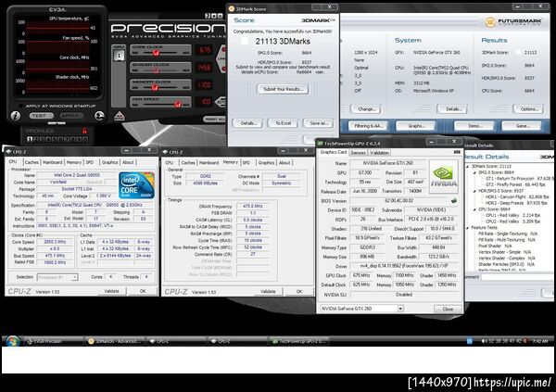Click Close button in GPU-Z
The width and height of the screenshot is (556, 392).
click(448, 309)
